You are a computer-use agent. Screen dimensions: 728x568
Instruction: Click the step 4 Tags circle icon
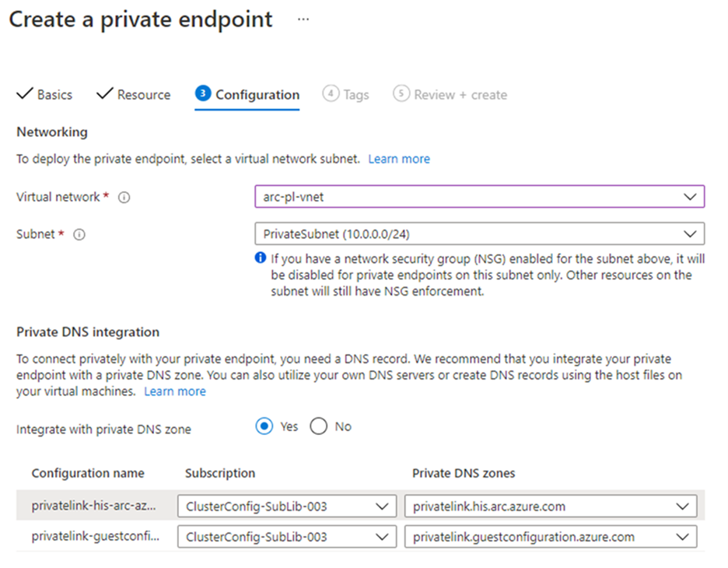(x=331, y=93)
